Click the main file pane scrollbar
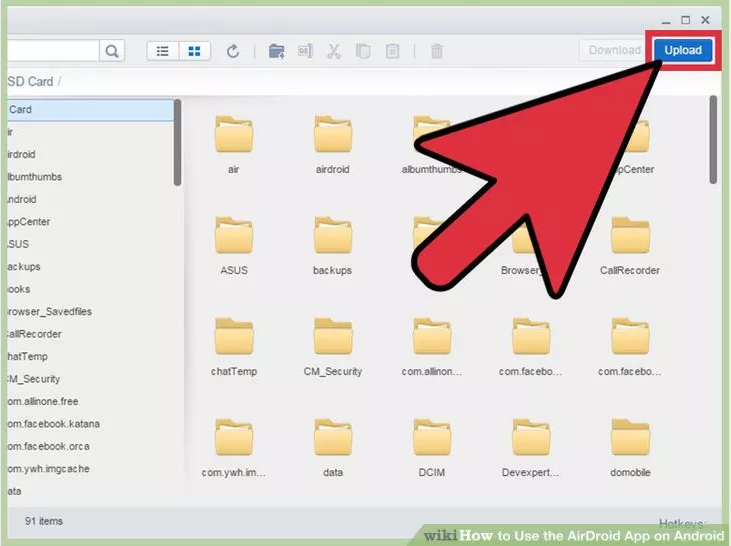 click(713, 140)
